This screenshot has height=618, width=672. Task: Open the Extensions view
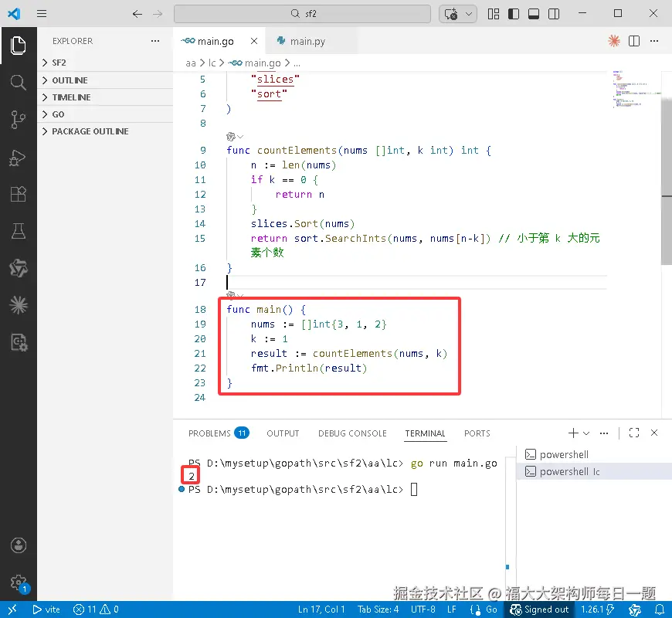(18, 194)
